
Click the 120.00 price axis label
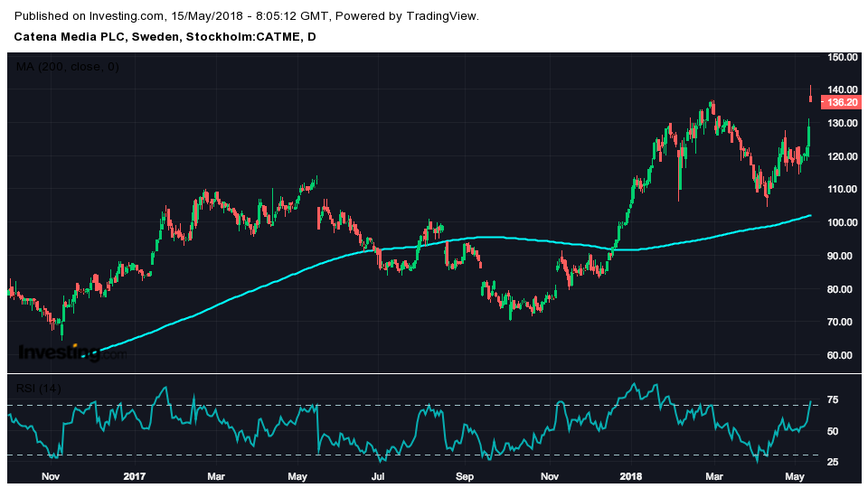click(x=843, y=156)
